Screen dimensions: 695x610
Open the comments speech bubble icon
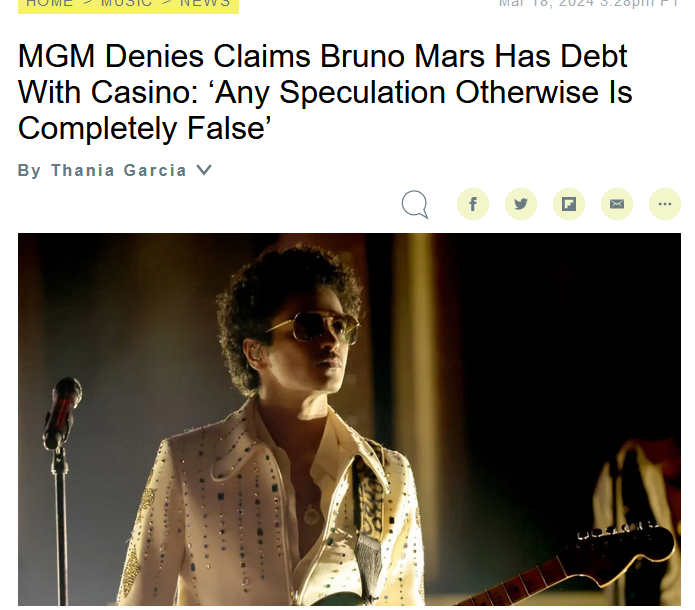pos(415,204)
